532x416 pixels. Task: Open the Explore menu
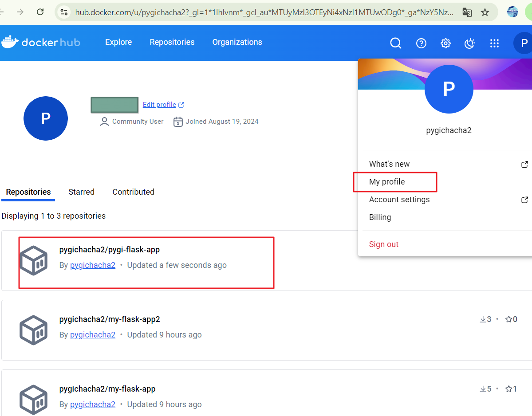click(x=118, y=42)
